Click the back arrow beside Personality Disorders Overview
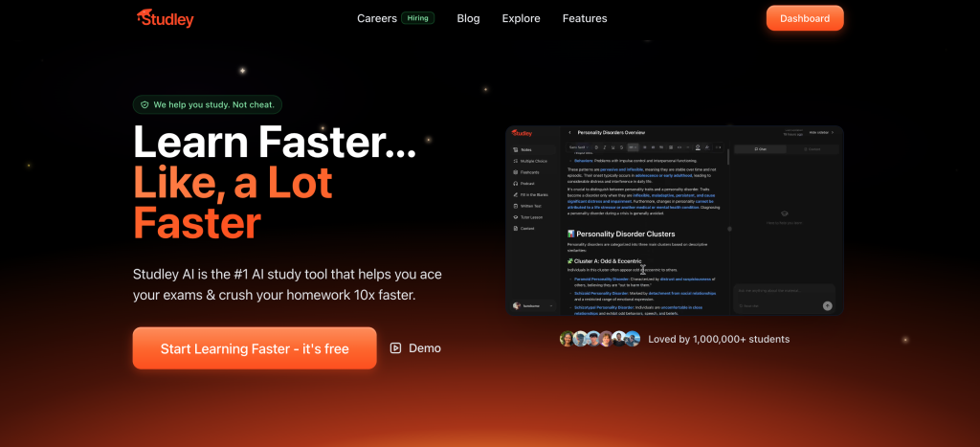 coord(569,132)
